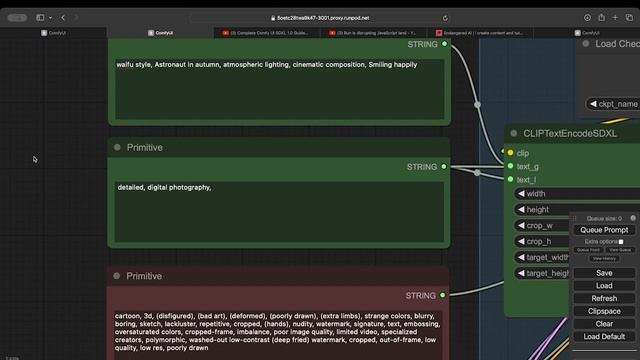
Task: Decrease crop_h using its left arrow
Action: point(521,241)
